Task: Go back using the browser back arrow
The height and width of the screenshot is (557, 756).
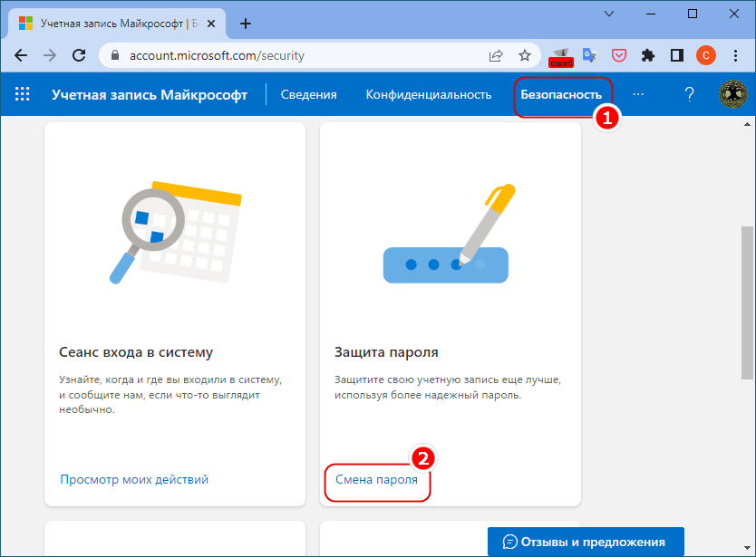Action: tap(21, 55)
